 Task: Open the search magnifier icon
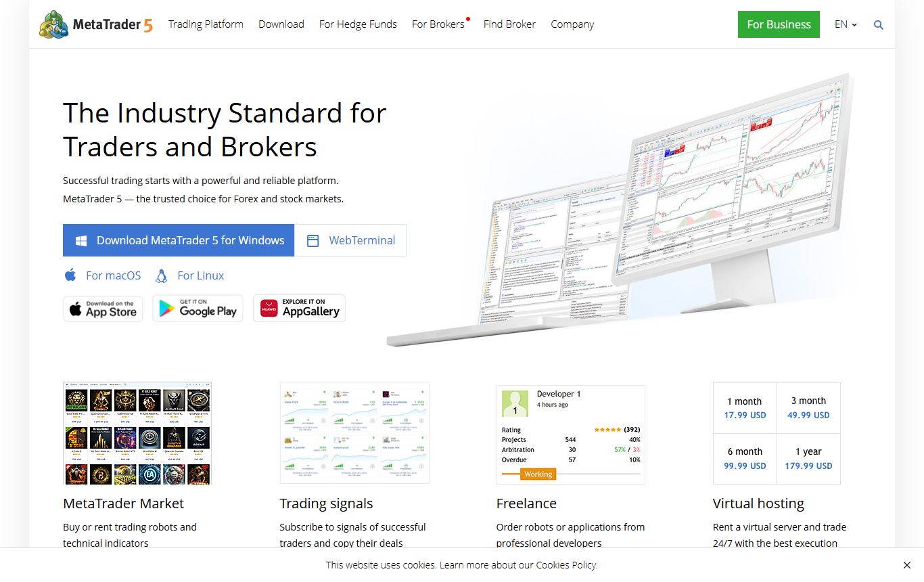[x=879, y=25]
